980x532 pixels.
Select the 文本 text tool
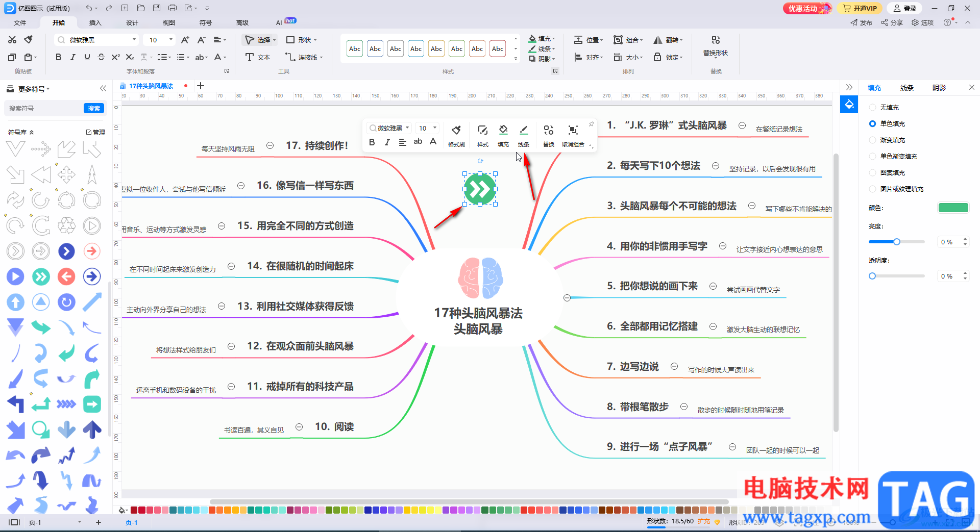258,57
